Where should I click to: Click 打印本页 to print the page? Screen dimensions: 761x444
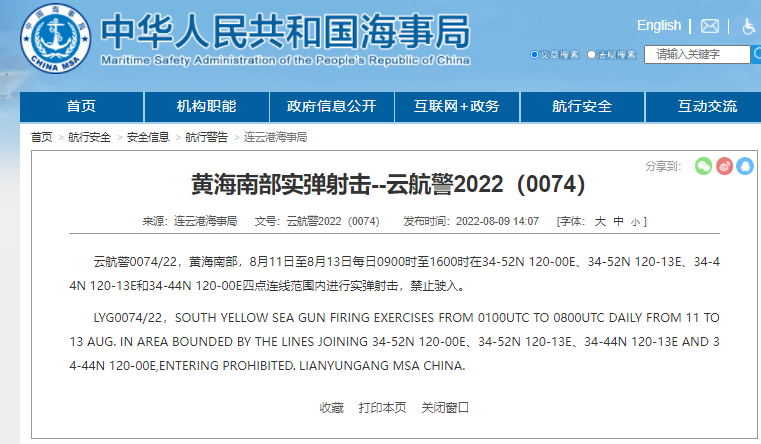tap(382, 407)
